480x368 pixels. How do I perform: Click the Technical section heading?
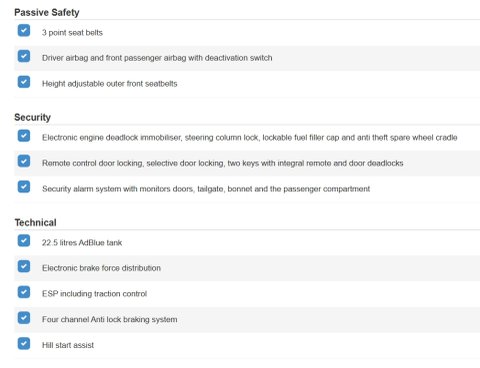click(x=35, y=222)
